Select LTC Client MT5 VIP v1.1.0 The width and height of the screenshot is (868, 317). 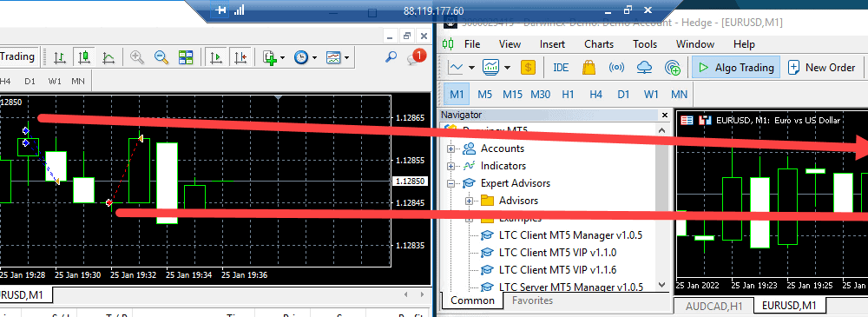tap(557, 253)
